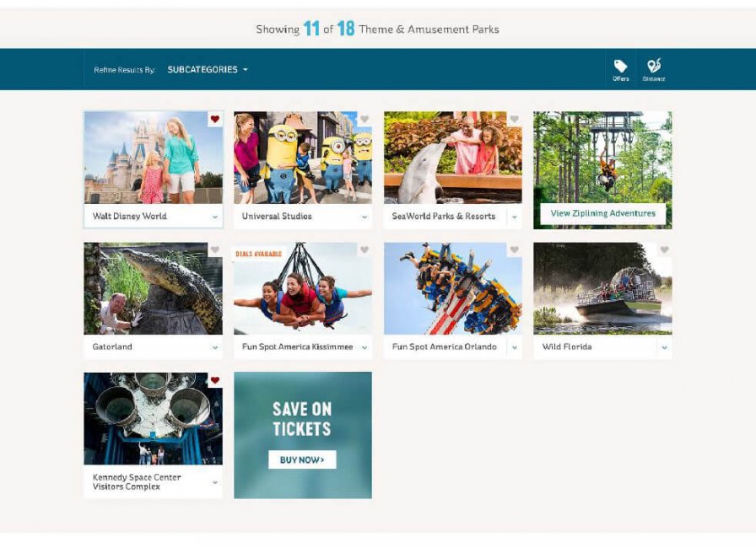The image size is (756, 548).
Task: Open Walt Disney World title link
Action: (x=130, y=216)
